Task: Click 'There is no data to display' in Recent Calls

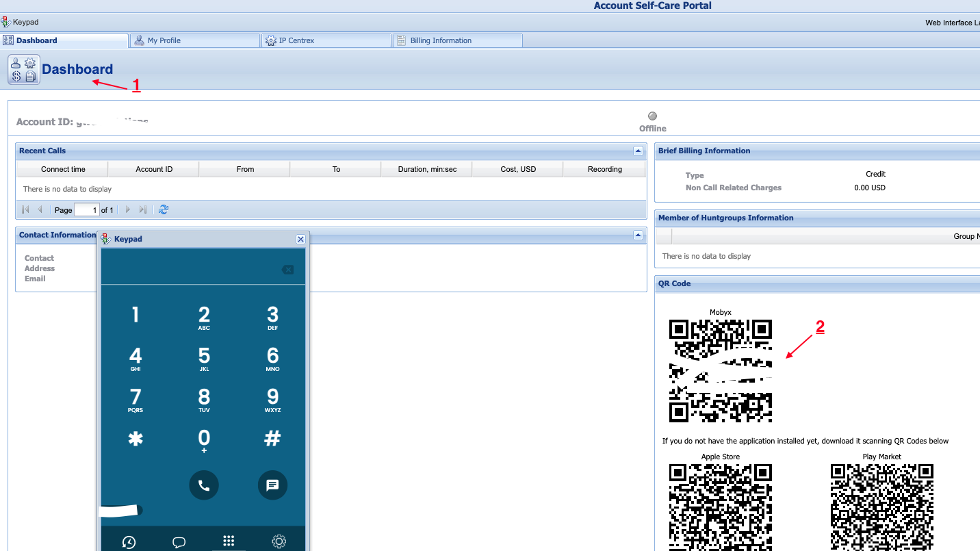Action: coord(67,189)
